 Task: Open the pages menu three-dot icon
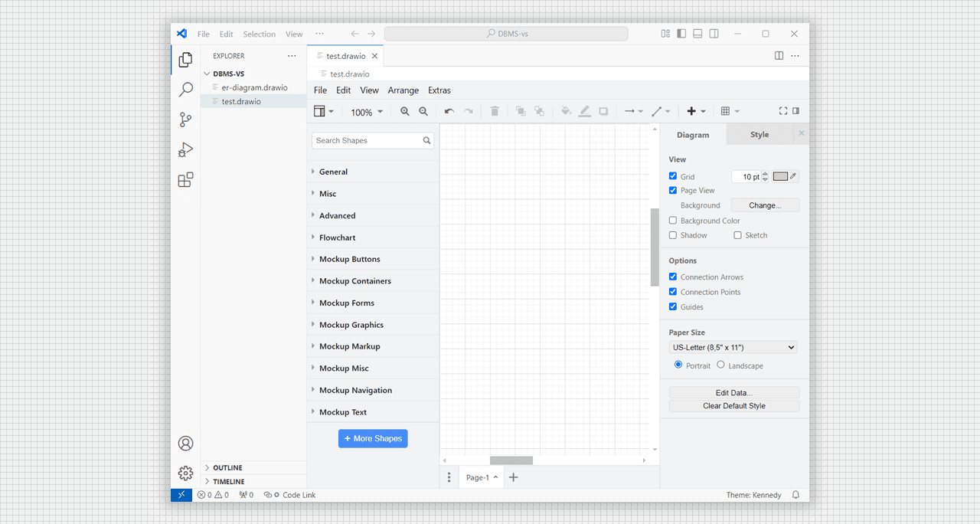(x=449, y=477)
